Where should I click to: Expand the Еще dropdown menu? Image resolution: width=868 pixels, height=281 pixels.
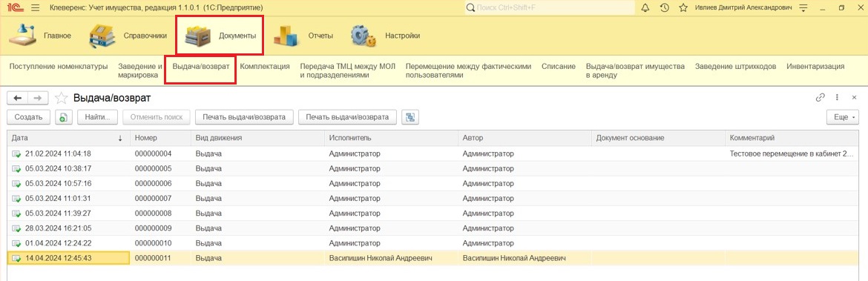click(843, 117)
